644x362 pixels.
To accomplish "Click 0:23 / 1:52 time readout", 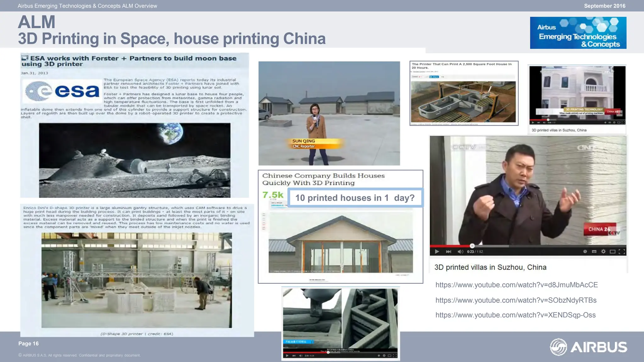I will 475,252.
